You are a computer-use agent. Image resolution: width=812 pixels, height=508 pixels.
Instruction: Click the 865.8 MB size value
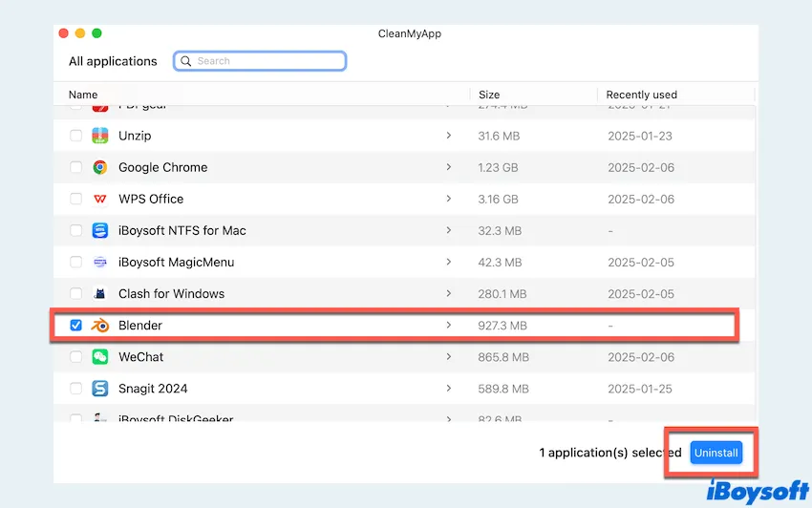[503, 357]
